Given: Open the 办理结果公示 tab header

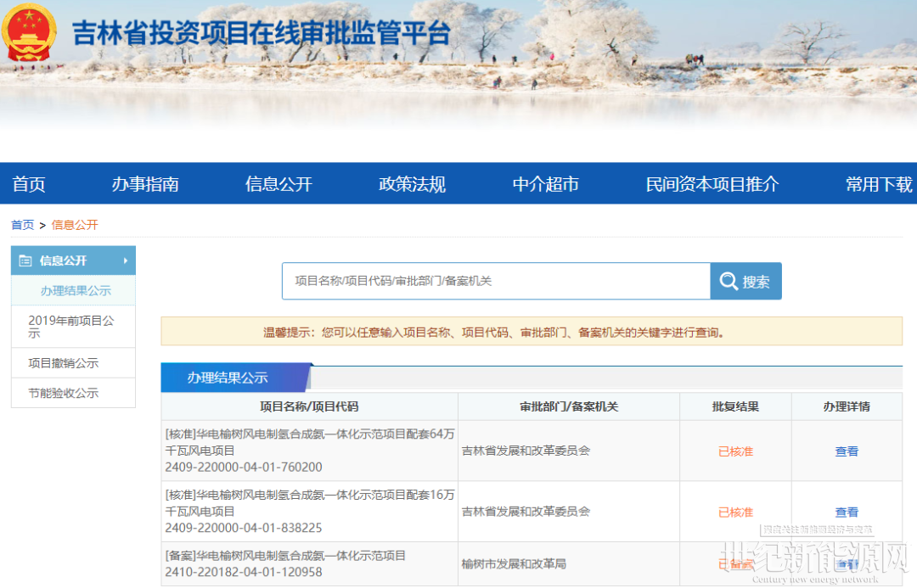Looking at the screenshot, I should [x=235, y=378].
